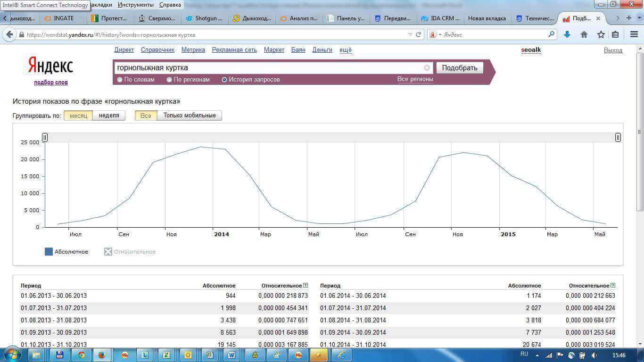
Task: Switch to the IDA CRM tab
Action: point(440,18)
